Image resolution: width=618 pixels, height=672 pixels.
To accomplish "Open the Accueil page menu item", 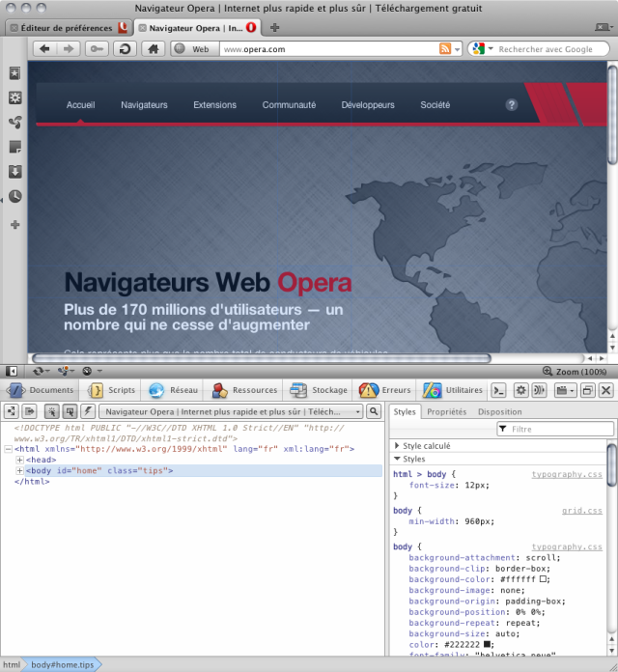I will pyautogui.click(x=80, y=105).
